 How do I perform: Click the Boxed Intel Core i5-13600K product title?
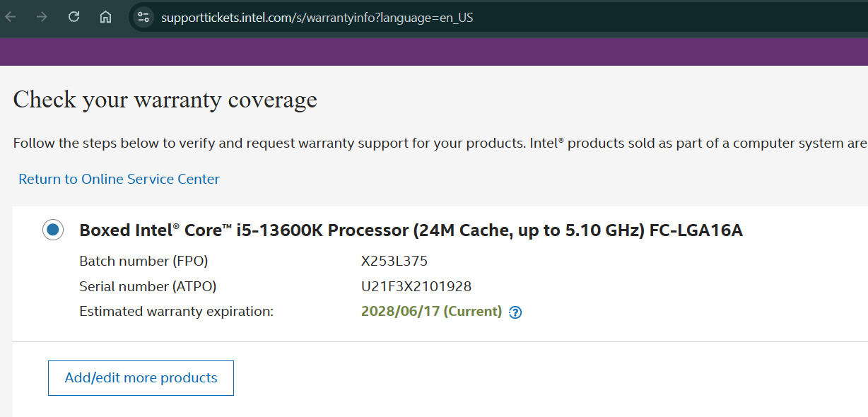point(411,230)
